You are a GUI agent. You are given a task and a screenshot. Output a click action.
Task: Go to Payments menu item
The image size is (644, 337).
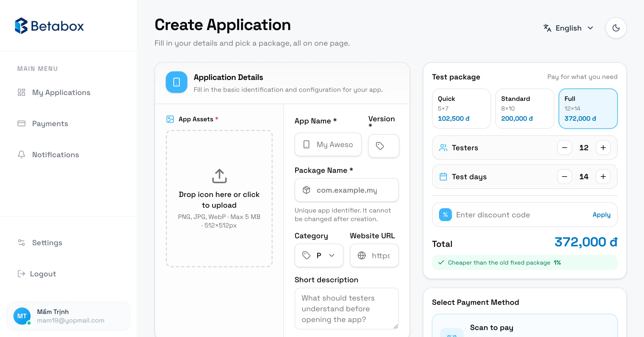[68, 123]
